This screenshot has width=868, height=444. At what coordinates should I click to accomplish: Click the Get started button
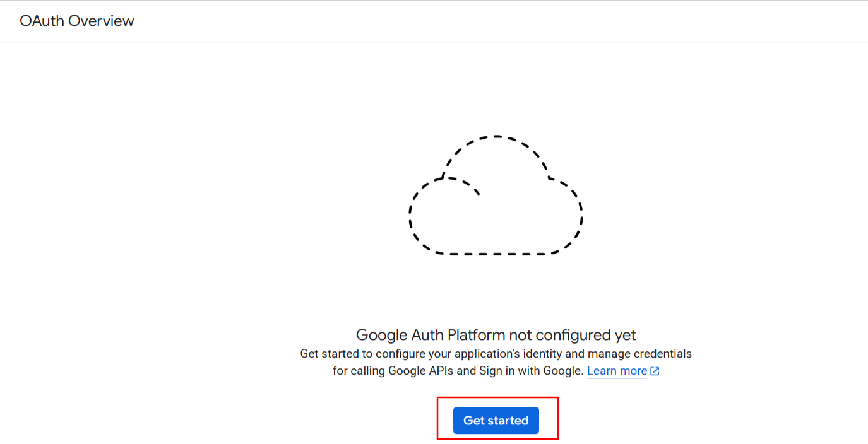tap(496, 421)
